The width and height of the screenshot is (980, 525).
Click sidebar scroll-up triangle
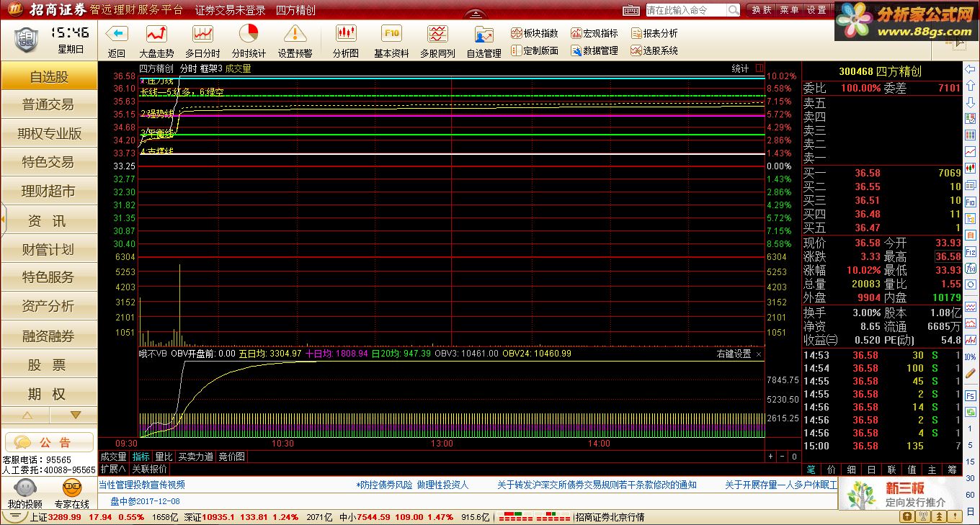click(x=27, y=416)
